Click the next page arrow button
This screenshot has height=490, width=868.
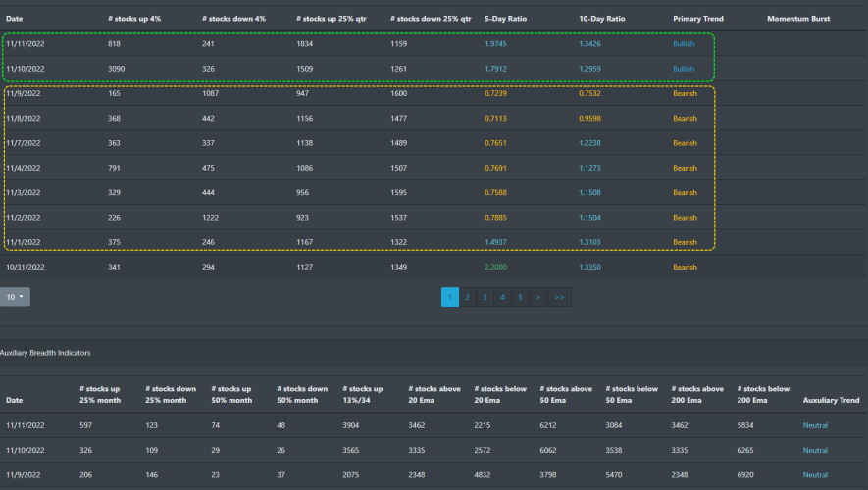[x=537, y=297]
